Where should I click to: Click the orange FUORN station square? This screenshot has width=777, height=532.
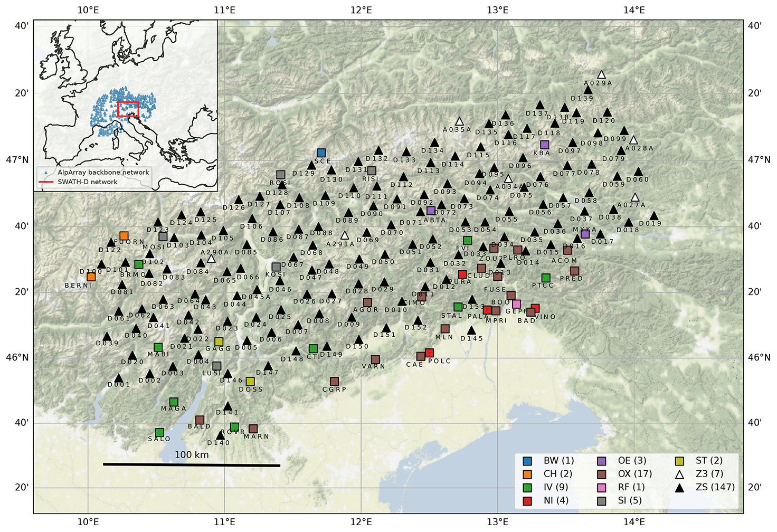click(x=124, y=236)
